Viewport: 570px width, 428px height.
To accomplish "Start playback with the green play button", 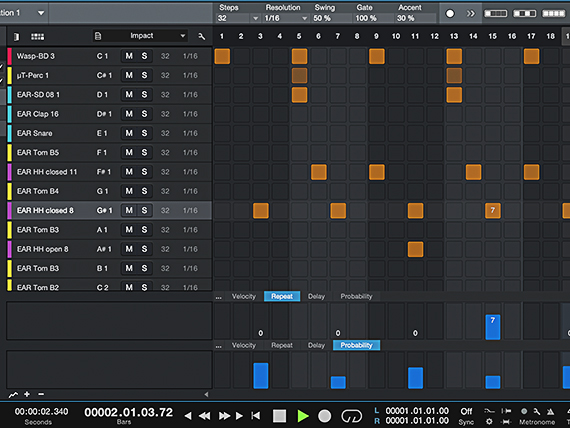I will (x=303, y=416).
